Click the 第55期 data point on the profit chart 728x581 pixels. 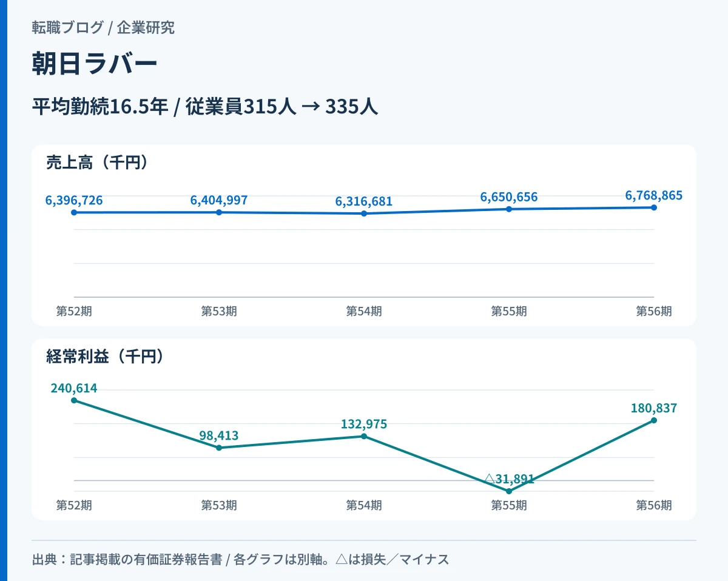(509, 491)
